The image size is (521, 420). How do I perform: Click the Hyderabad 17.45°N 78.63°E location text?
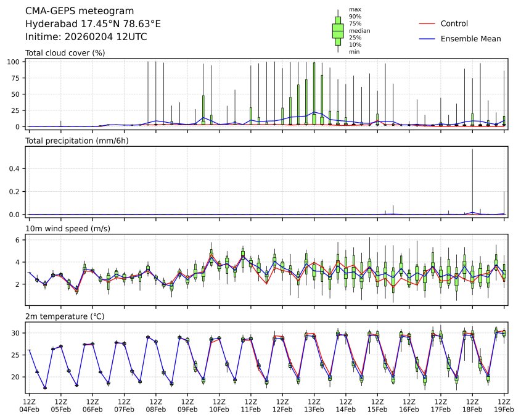point(92,24)
